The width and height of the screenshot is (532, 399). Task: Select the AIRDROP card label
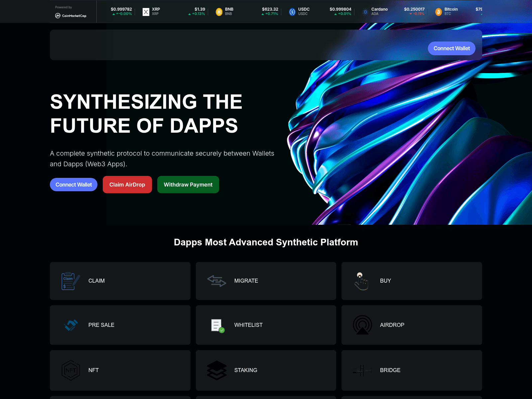pos(392,325)
